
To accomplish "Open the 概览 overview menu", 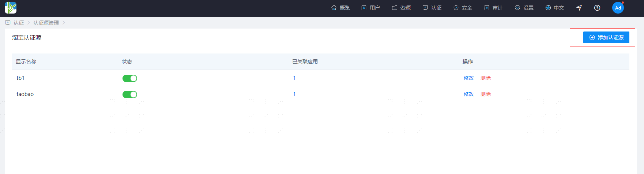I will [x=340, y=8].
